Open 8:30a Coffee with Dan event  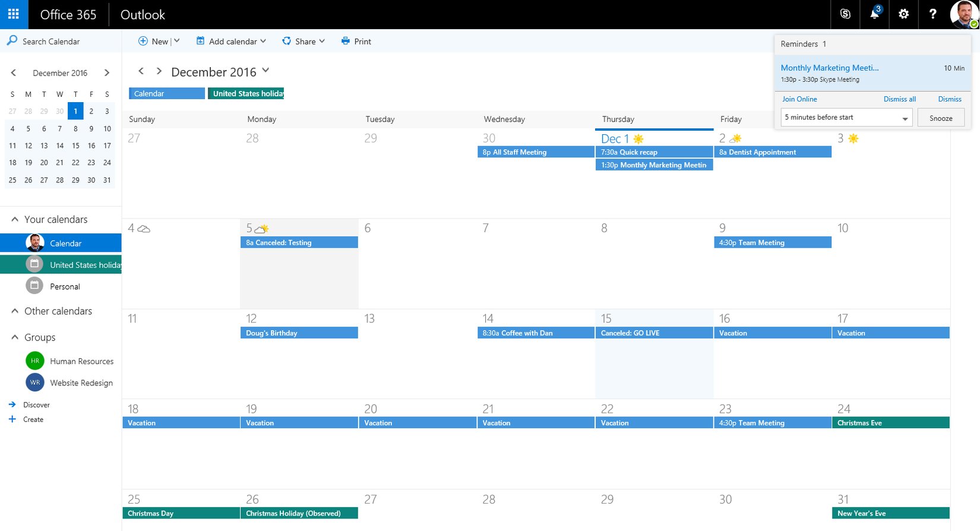pyautogui.click(x=536, y=333)
